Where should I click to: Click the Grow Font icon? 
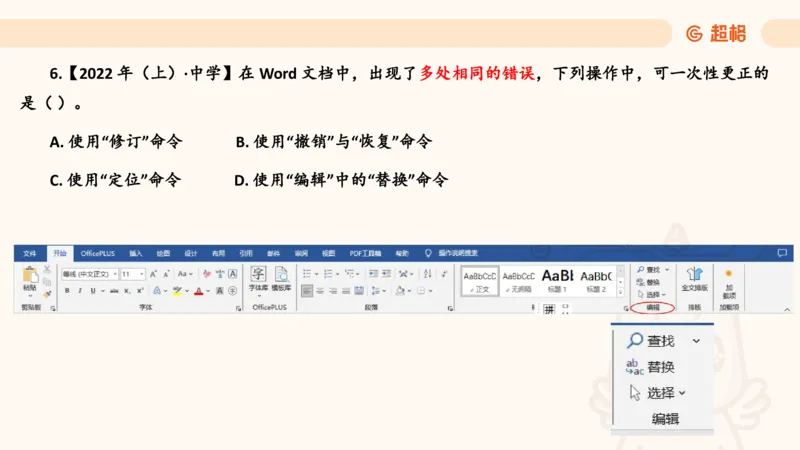point(153,274)
